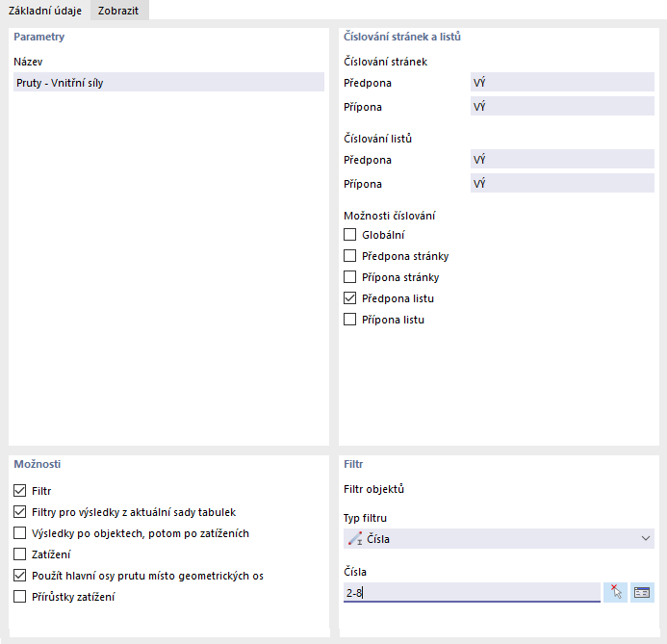Tick the Přírůstky zatížení checkbox
667x644 pixels.
20,597
